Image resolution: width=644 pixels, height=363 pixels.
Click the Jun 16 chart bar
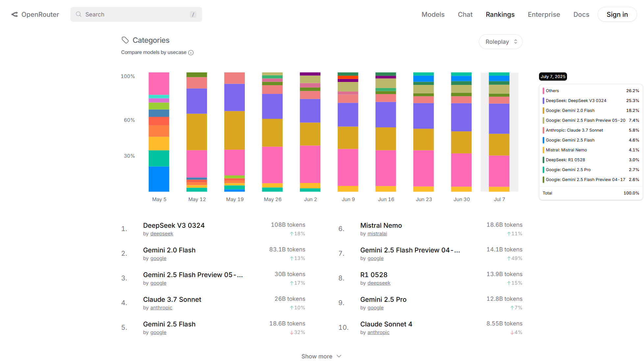[x=386, y=132]
